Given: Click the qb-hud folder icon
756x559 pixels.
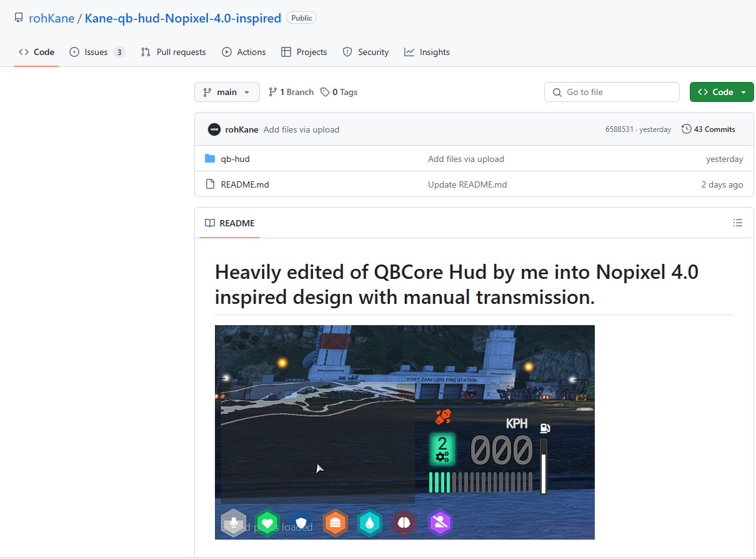Looking at the screenshot, I should pos(210,159).
